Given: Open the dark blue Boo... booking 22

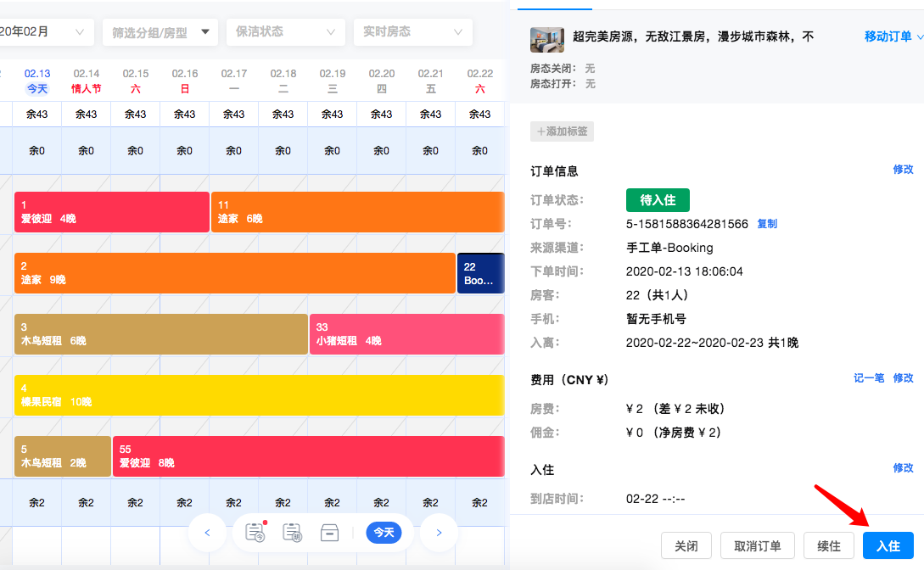Looking at the screenshot, I should (x=481, y=273).
